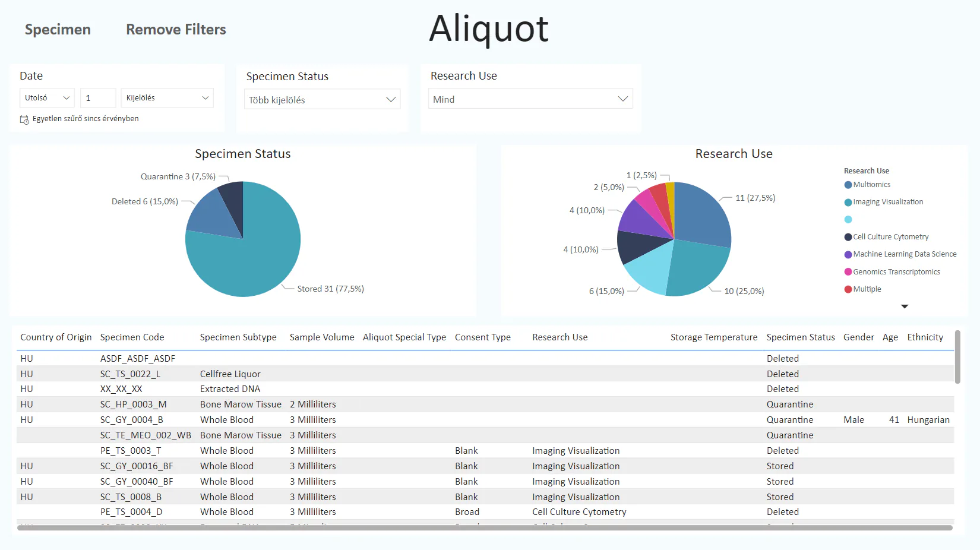The image size is (980, 550).
Task: Select the SC_TS_0008_B specimen code cell
Action: point(131,497)
